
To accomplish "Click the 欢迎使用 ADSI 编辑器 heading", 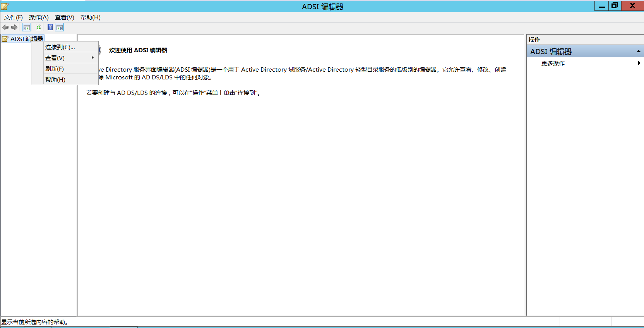I will (x=138, y=50).
